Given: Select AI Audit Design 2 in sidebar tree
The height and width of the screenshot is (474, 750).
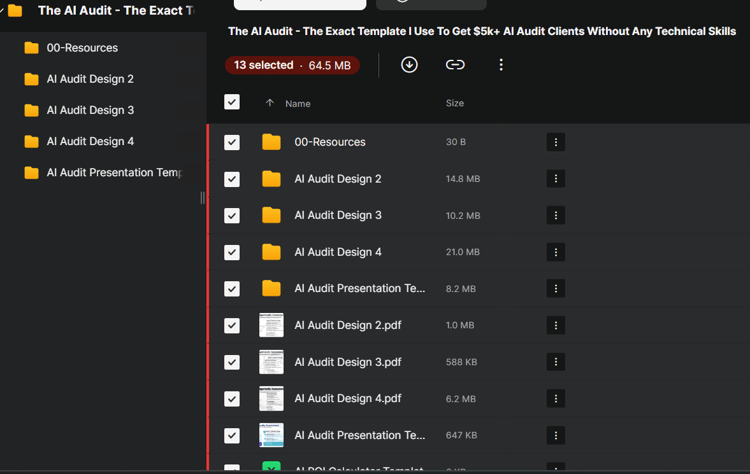Looking at the screenshot, I should tap(90, 79).
